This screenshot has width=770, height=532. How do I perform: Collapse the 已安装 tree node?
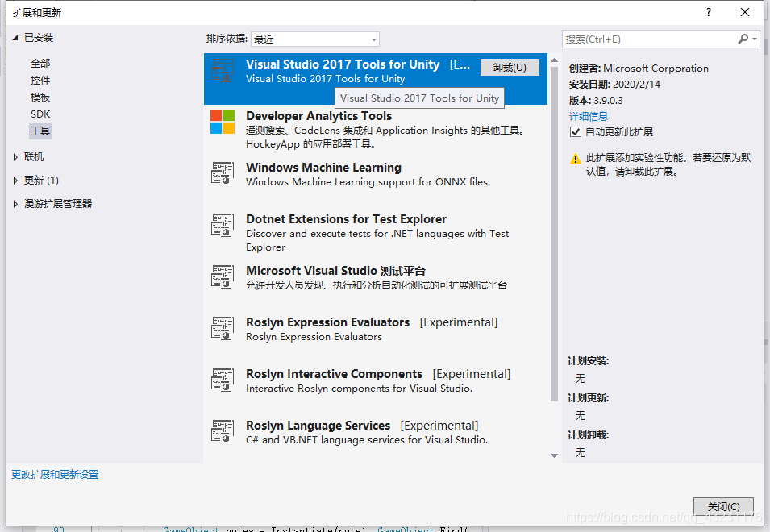tap(15, 38)
